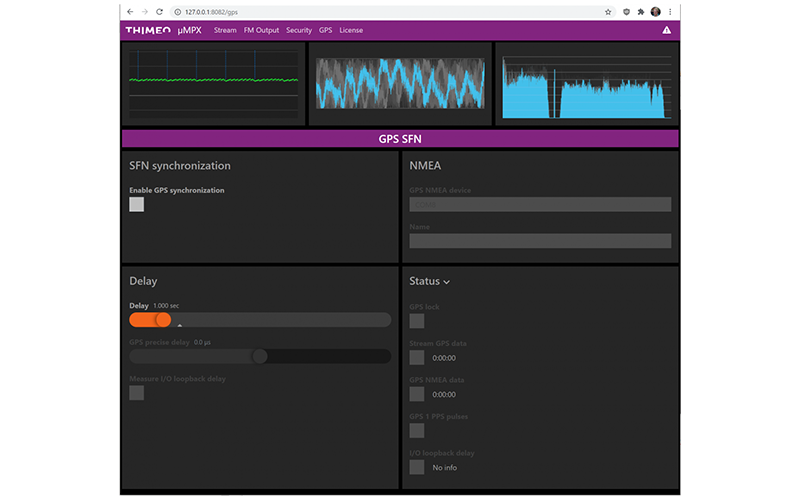
Task: Reload the page in the browser
Action: pos(158,12)
